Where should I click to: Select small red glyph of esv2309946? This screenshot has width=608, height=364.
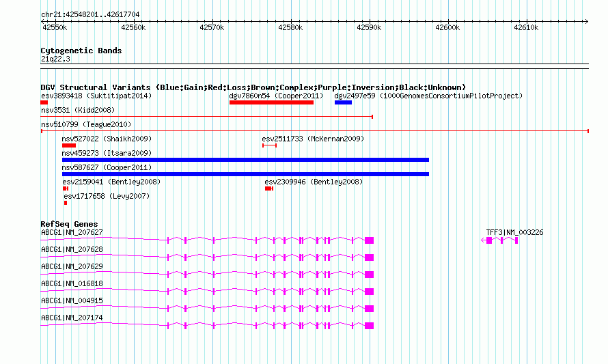269,188
